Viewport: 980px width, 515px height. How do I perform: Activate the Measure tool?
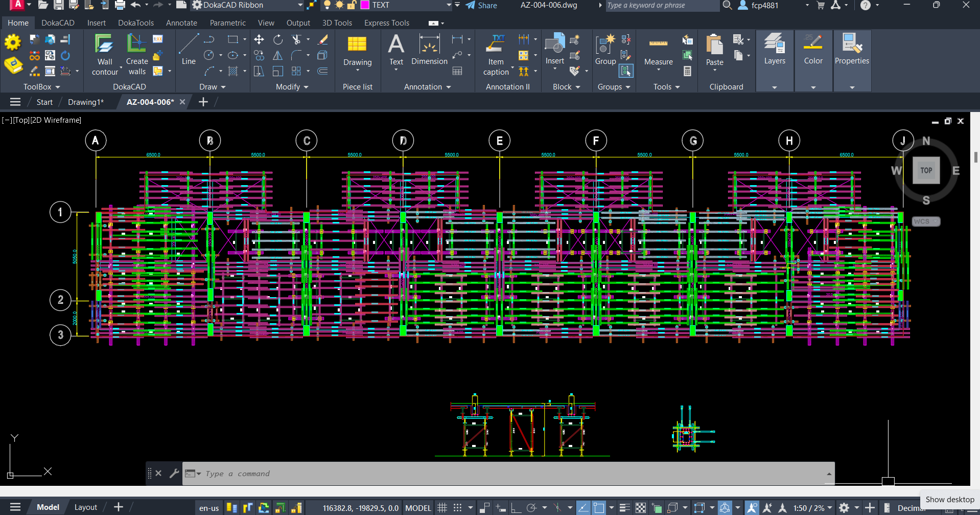point(658,53)
